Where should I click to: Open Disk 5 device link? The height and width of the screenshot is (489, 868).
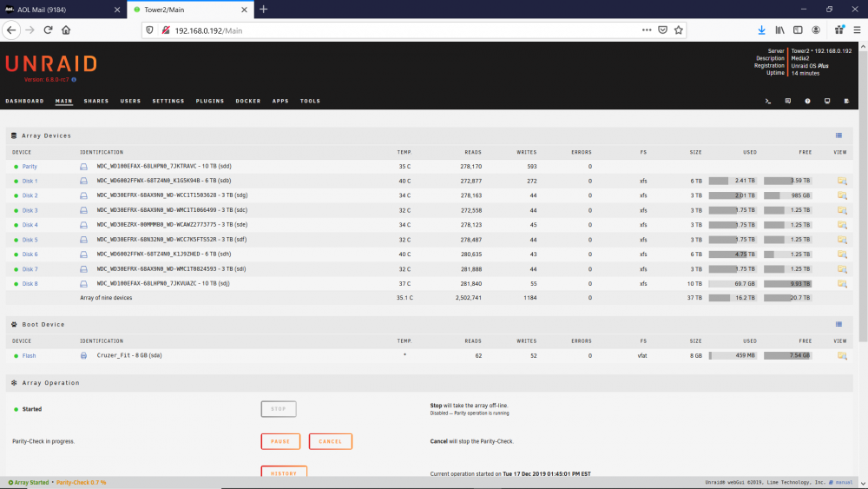pyautogui.click(x=30, y=240)
